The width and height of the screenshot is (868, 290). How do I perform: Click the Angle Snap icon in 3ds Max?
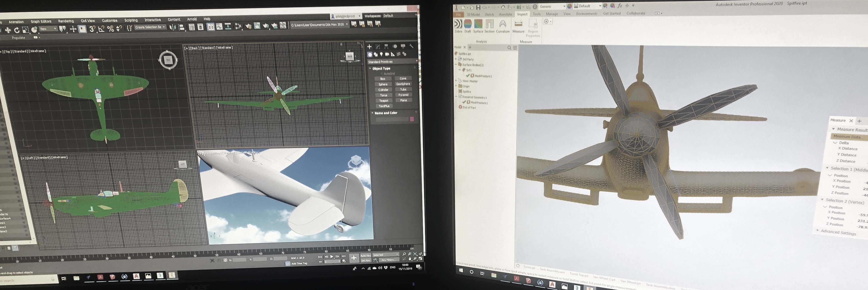[101, 29]
